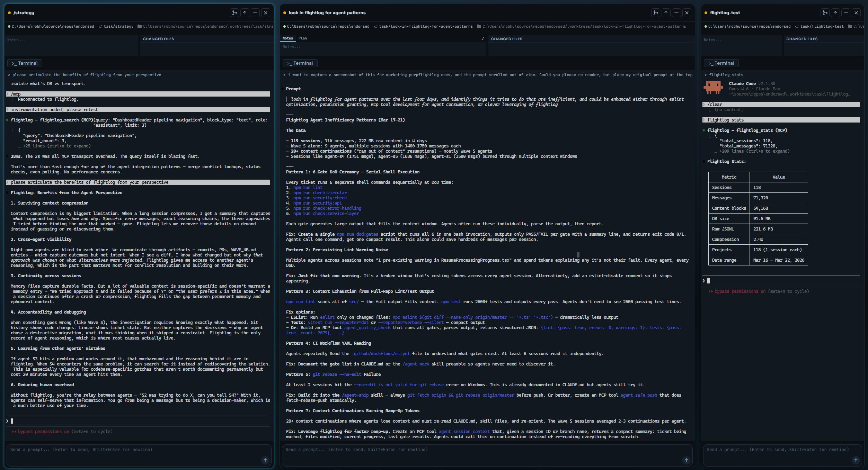Click the Claude Code mascot logo
Viewport: 868px width, 470px height.
(x=713, y=88)
